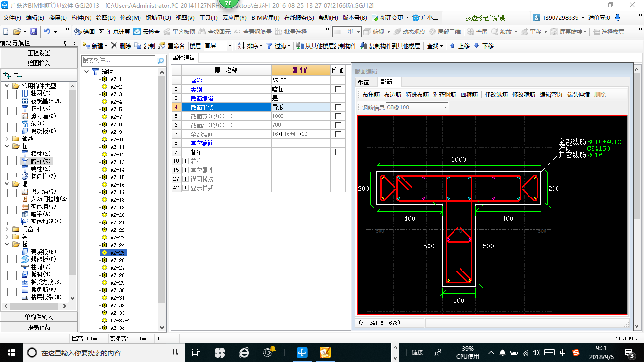Toggle 附加 checkbox for 截面形状 row
Viewport: 644px width, 362px height.
338,107
